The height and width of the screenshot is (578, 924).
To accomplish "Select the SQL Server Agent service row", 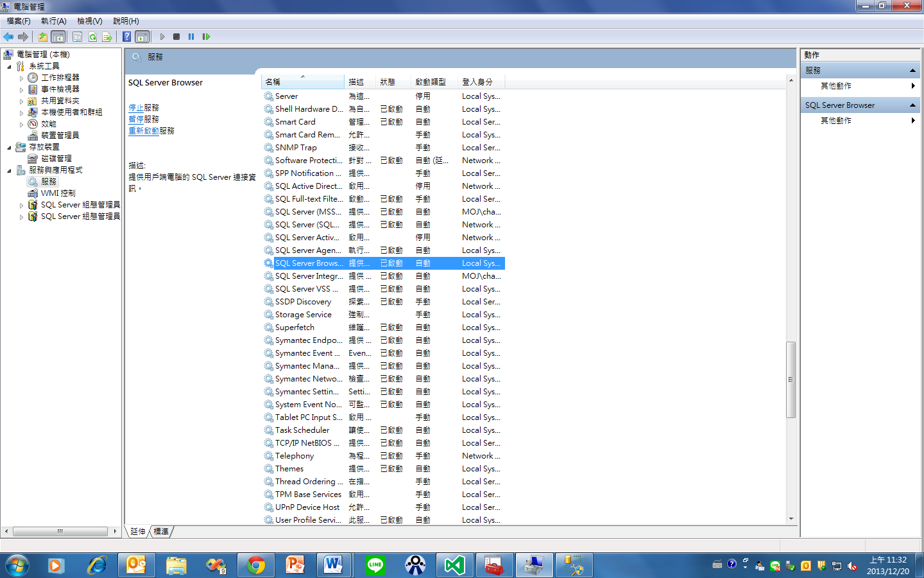I will coord(308,250).
